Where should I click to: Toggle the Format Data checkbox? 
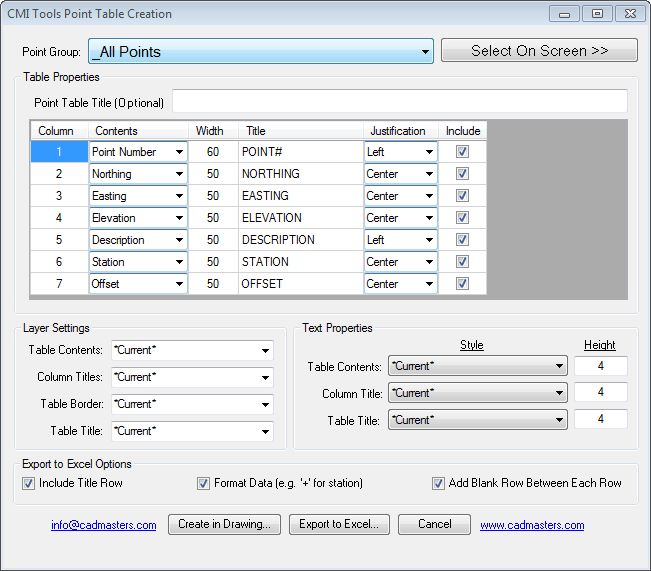coord(204,484)
